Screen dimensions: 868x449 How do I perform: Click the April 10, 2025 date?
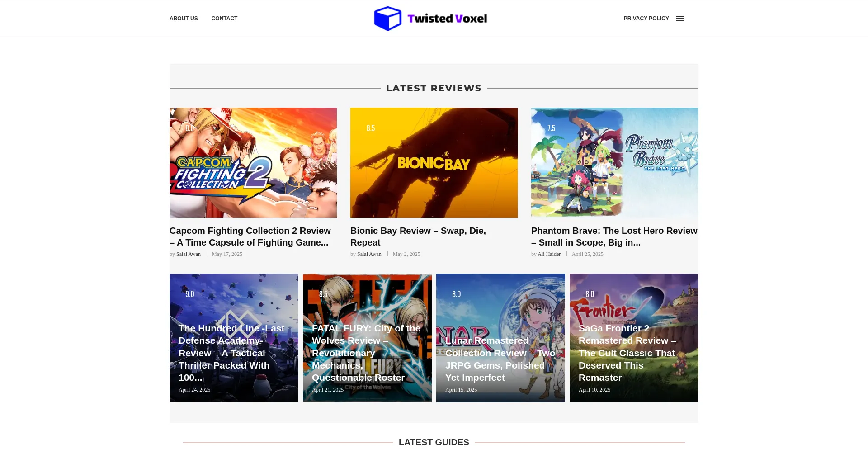pyautogui.click(x=594, y=390)
